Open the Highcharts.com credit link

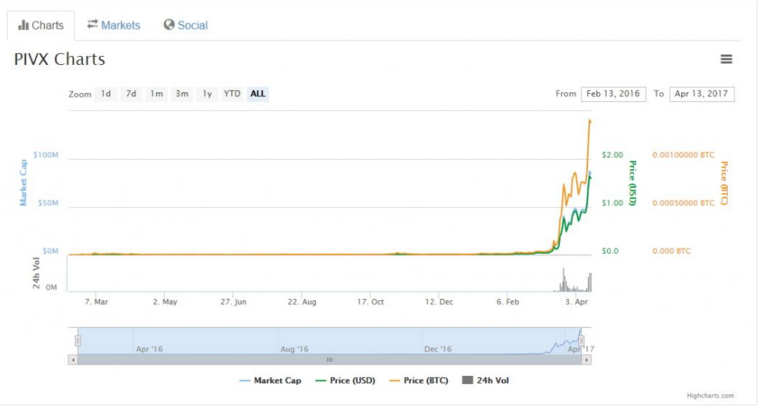click(x=710, y=395)
